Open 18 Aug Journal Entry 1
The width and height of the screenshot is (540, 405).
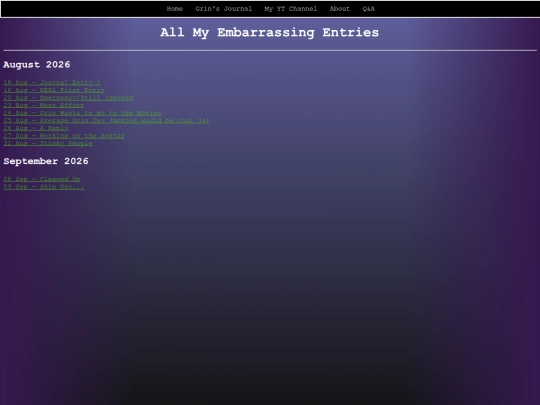[x=52, y=82]
